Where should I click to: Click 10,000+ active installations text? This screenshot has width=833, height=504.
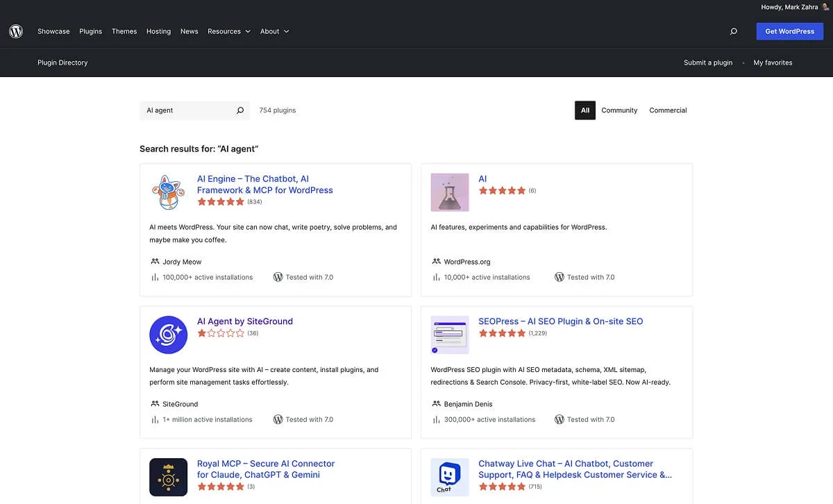click(x=487, y=277)
